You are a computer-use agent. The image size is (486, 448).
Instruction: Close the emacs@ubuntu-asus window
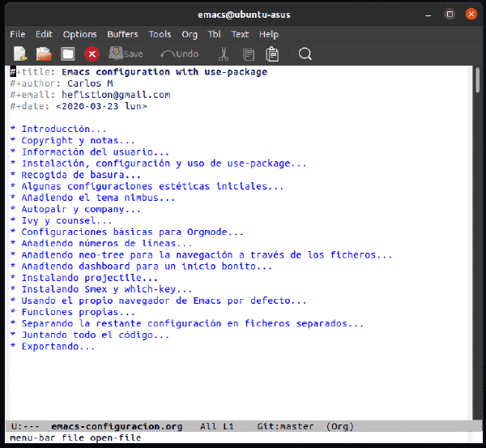pyautogui.click(x=471, y=15)
